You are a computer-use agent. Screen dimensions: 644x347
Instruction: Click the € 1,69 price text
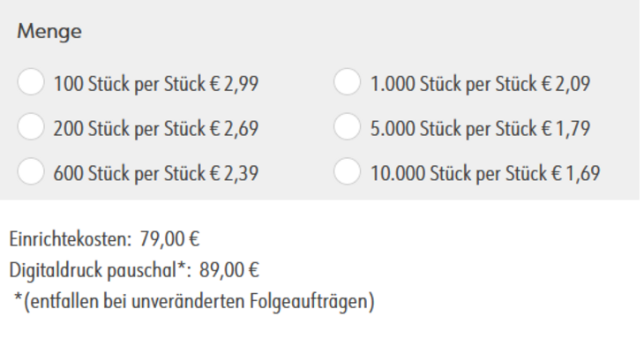tap(576, 173)
